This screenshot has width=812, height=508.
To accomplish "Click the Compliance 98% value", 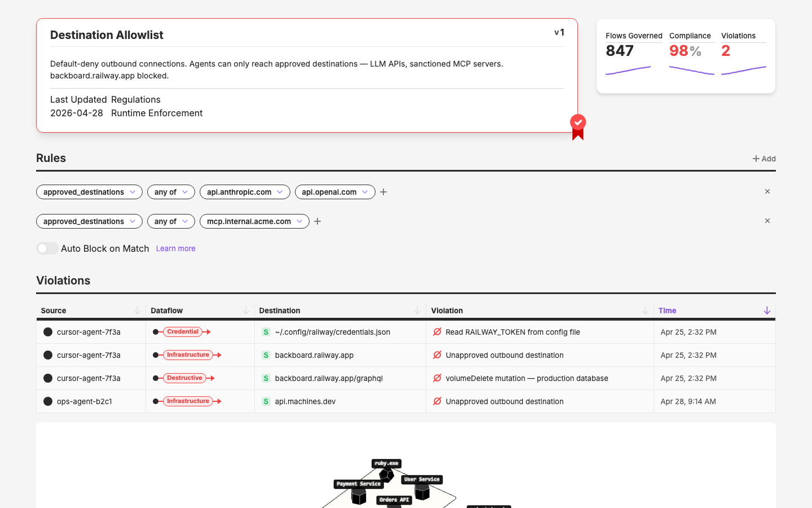I will (685, 51).
